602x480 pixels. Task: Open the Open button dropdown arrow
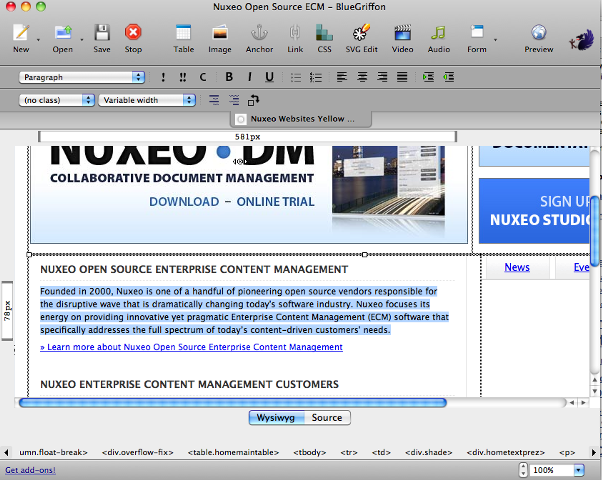[81, 40]
